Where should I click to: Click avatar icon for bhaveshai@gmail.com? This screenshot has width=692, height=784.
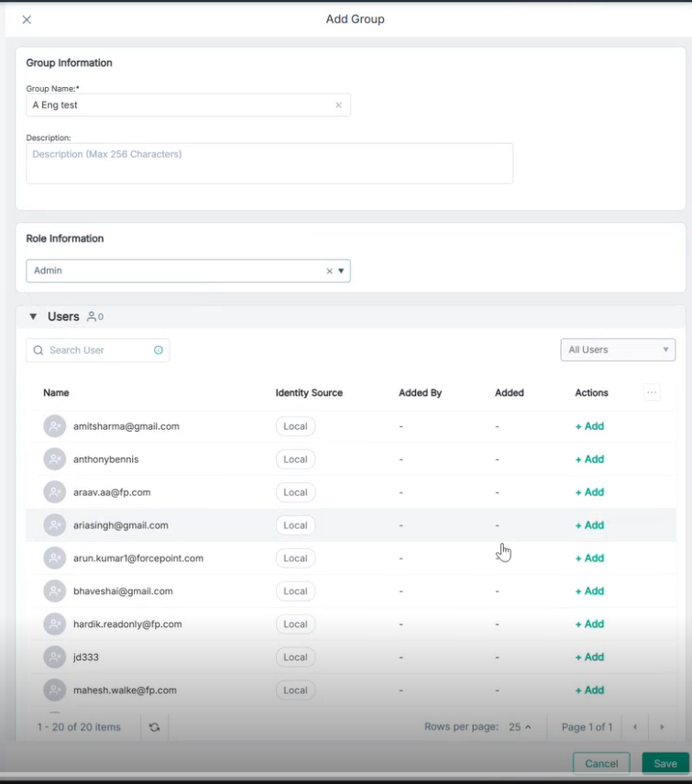click(x=54, y=591)
